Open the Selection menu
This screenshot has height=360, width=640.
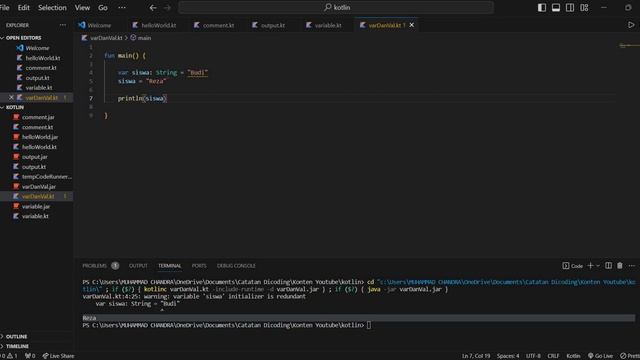pyautogui.click(x=52, y=7)
